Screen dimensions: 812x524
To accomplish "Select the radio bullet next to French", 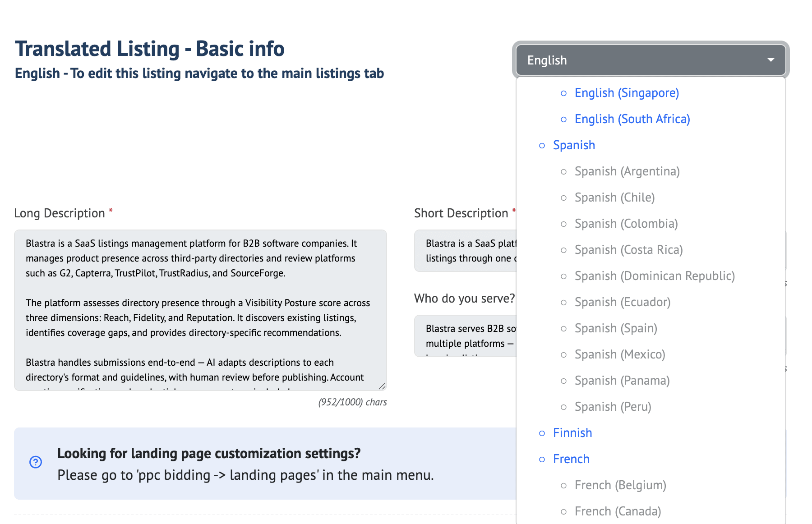I will pyautogui.click(x=541, y=459).
